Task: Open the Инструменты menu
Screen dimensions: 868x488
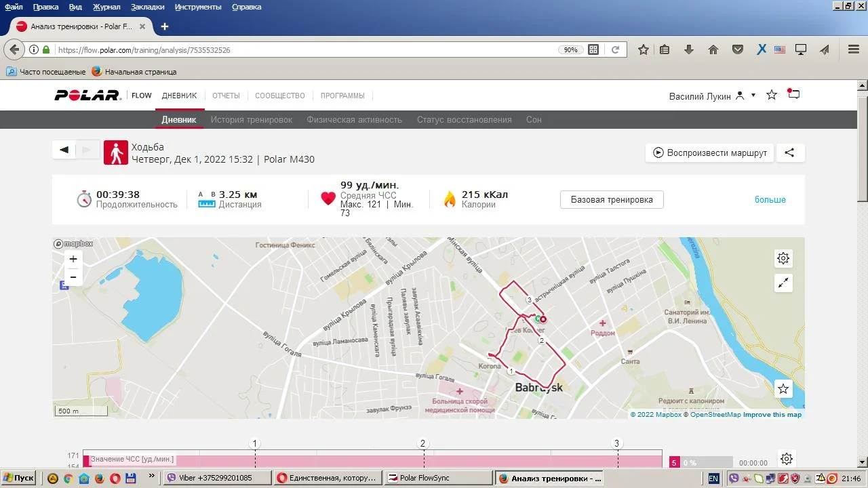Action: tap(198, 7)
